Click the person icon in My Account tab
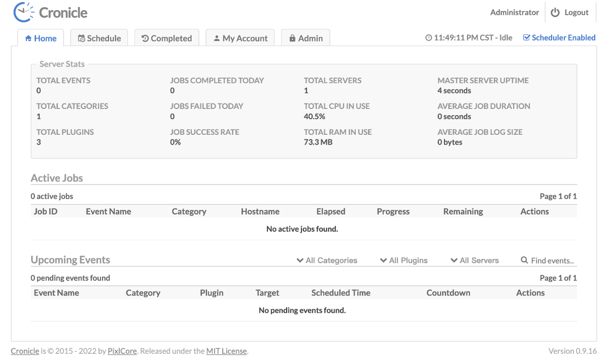Image resolution: width=609 pixels, height=364 pixels. [x=217, y=39]
